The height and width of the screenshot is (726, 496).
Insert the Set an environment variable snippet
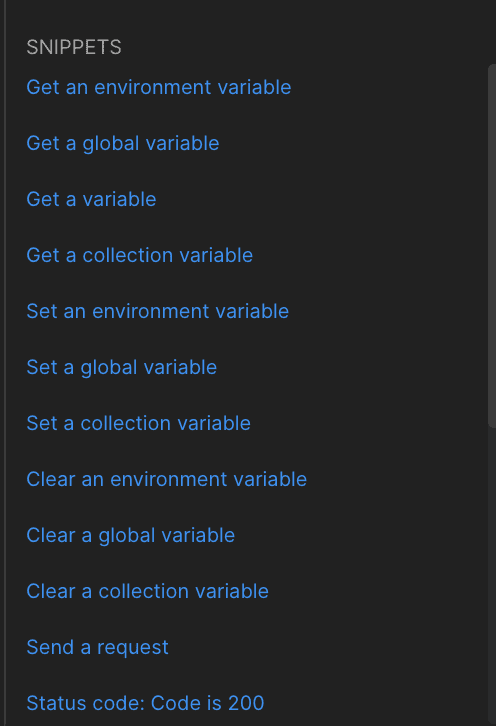(x=157, y=312)
